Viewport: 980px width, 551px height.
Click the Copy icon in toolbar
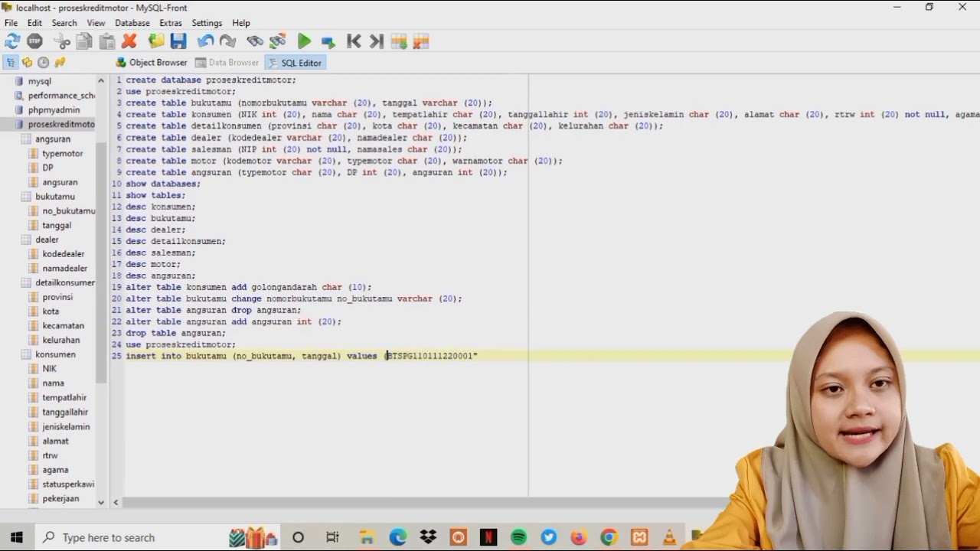[x=84, y=41]
